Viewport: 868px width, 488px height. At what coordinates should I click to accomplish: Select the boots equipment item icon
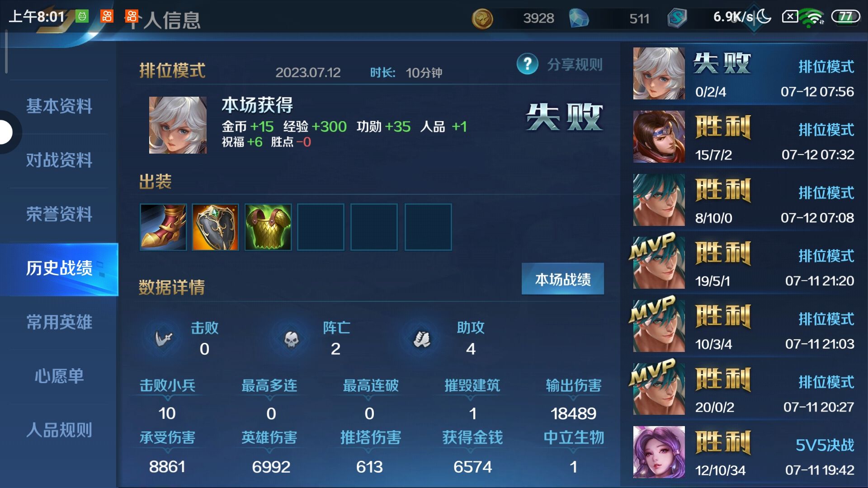(163, 227)
